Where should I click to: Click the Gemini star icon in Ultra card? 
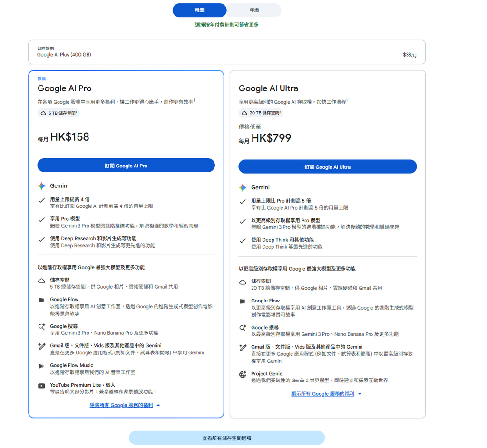click(243, 187)
